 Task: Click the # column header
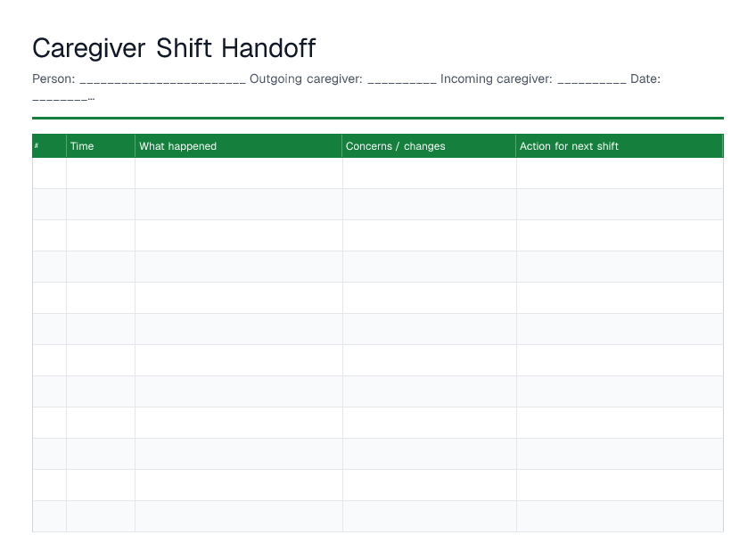(x=49, y=145)
